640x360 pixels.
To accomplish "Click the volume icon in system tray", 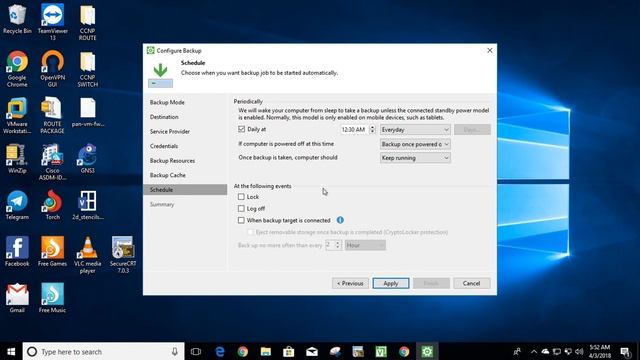I will click(579, 351).
